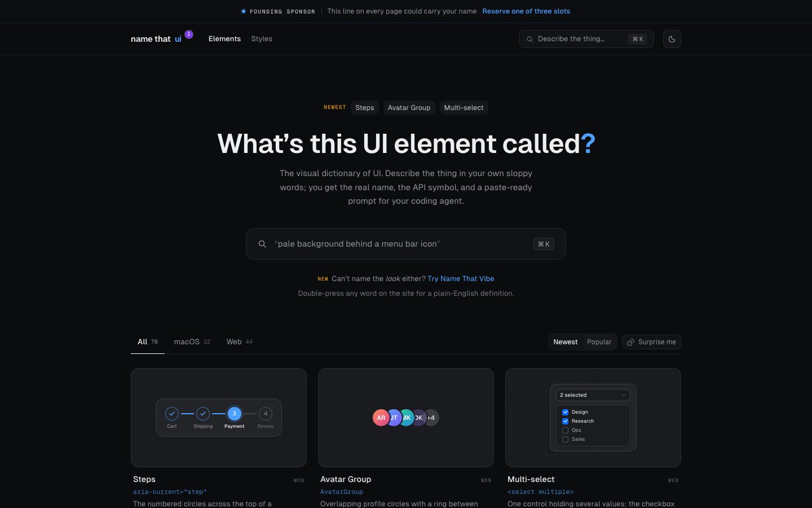Click the Surprise me button
Viewport: 812px width, 508px height.
pos(651,342)
